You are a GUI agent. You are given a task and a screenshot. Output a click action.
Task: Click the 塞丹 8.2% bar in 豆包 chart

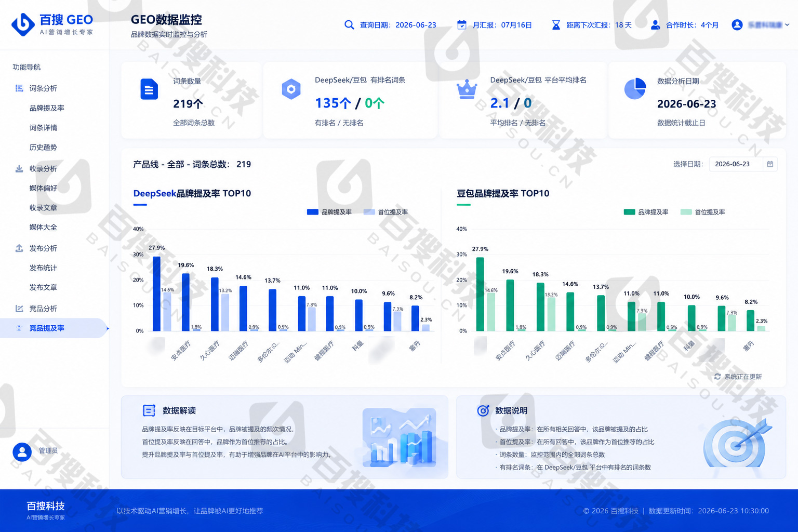pyautogui.click(x=750, y=321)
